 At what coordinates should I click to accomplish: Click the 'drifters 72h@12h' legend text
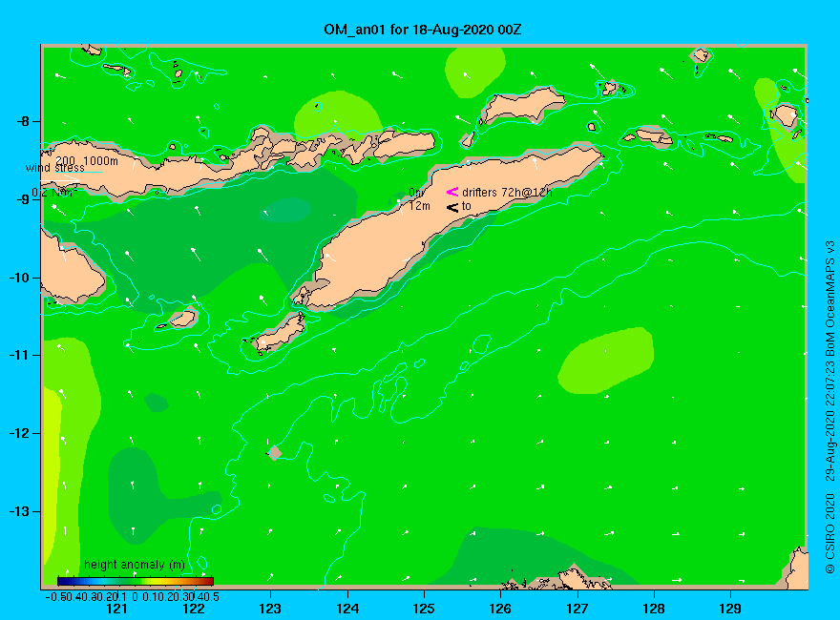click(x=507, y=193)
